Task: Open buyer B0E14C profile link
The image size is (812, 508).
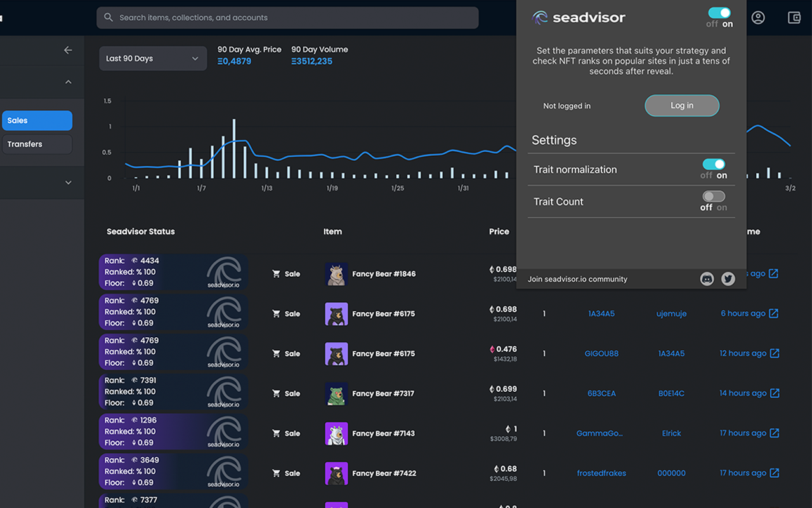Action: [671, 394]
